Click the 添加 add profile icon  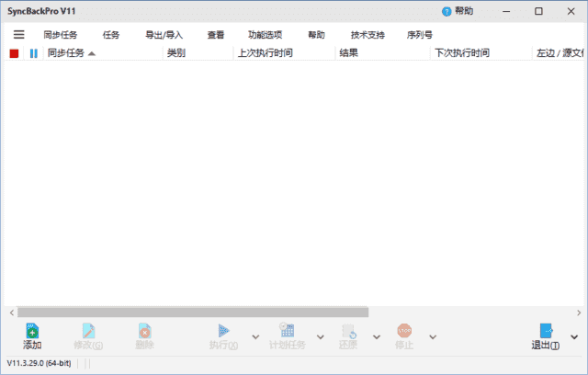pos(32,331)
